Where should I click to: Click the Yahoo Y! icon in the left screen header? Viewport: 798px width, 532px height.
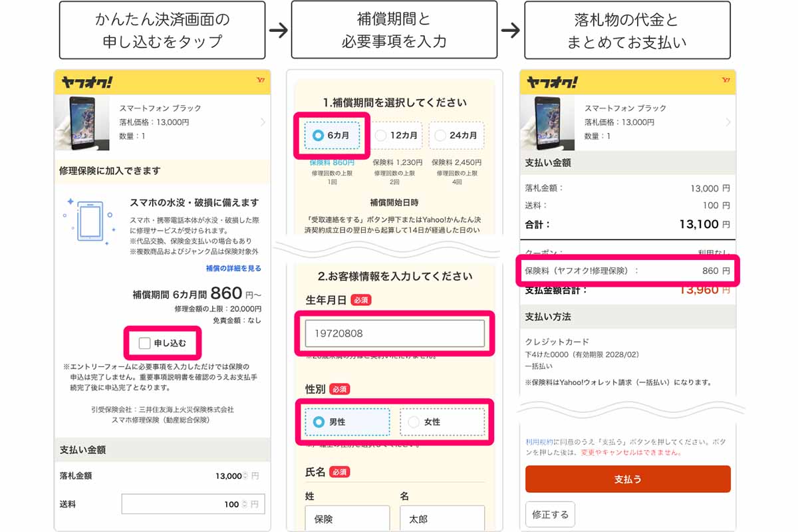click(x=260, y=81)
